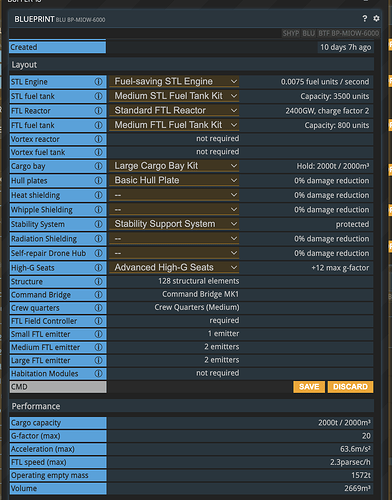Show info for Crew quarters
The height and width of the screenshot is (500, 392).
click(x=98, y=308)
